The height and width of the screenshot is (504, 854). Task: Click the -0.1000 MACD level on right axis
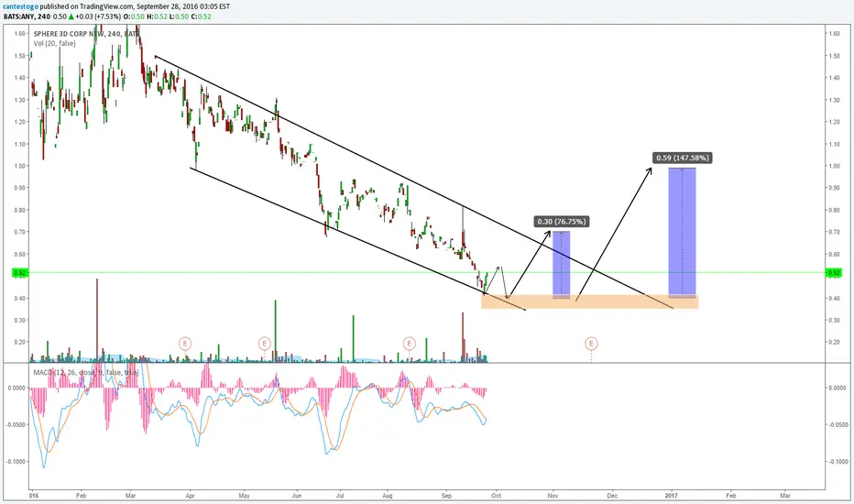tap(838, 462)
